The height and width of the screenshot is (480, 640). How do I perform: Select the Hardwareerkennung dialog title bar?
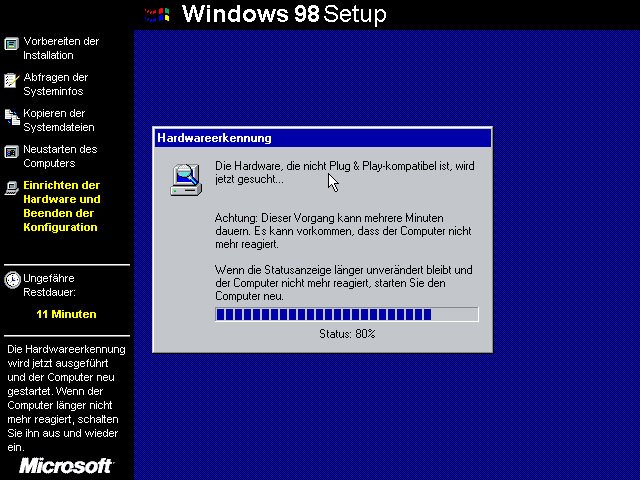click(322, 138)
